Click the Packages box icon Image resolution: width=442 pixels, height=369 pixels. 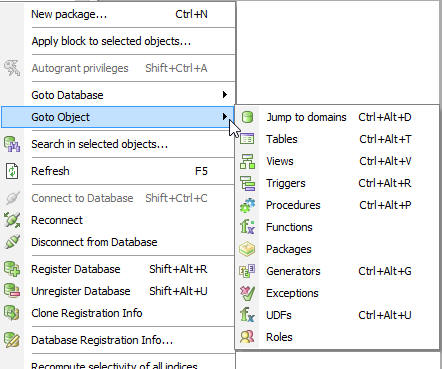[247, 249]
